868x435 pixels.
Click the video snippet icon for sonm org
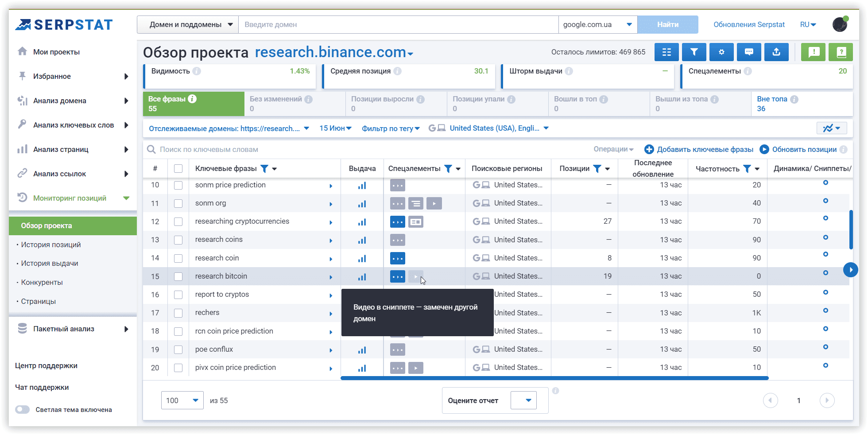[434, 204]
